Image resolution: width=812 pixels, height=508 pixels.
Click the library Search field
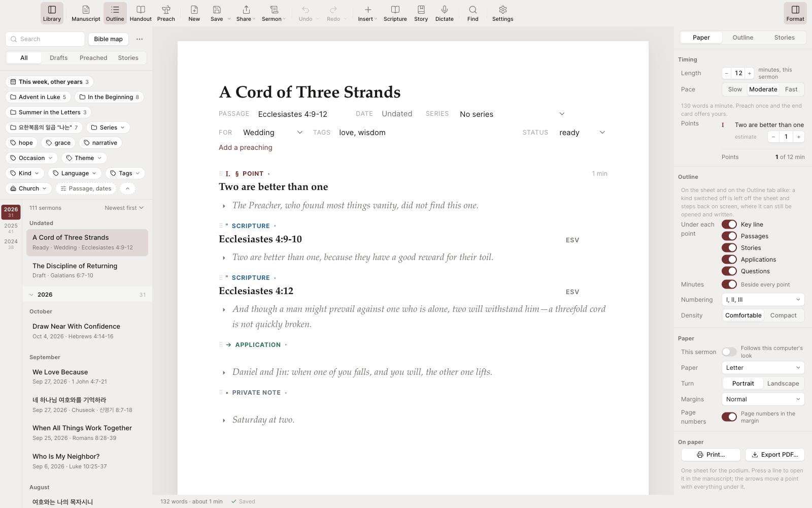(x=45, y=39)
